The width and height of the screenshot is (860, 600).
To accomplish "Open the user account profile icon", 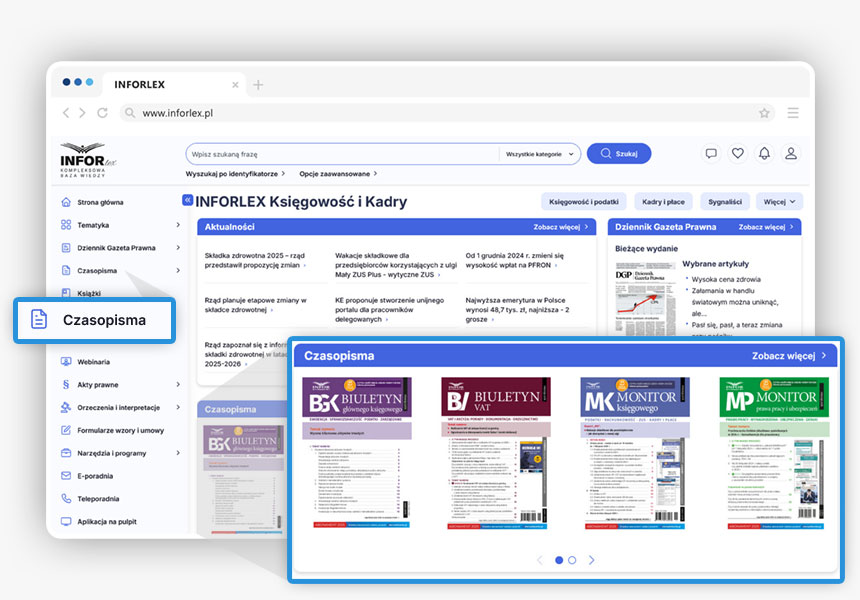I will (791, 154).
